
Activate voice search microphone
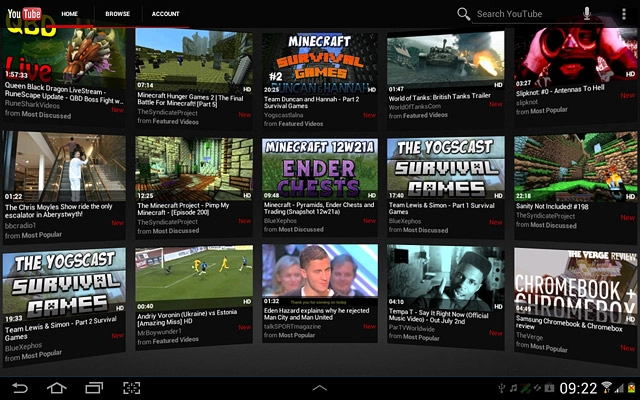tap(588, 14)
